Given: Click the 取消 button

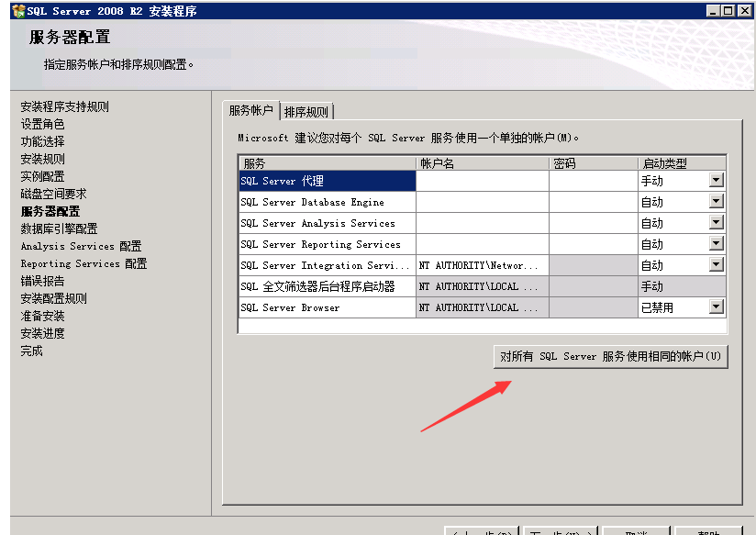Looking at the screenshot, I should pos(637,531).
